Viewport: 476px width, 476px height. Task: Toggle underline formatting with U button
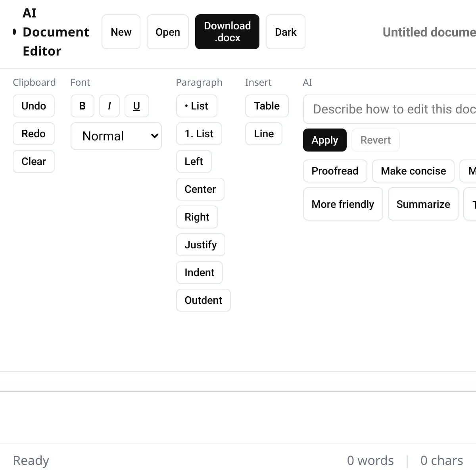point(137,106)
